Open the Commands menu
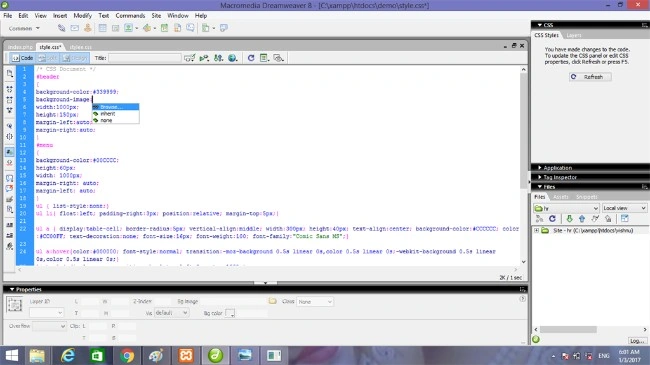 click(130, 16)
